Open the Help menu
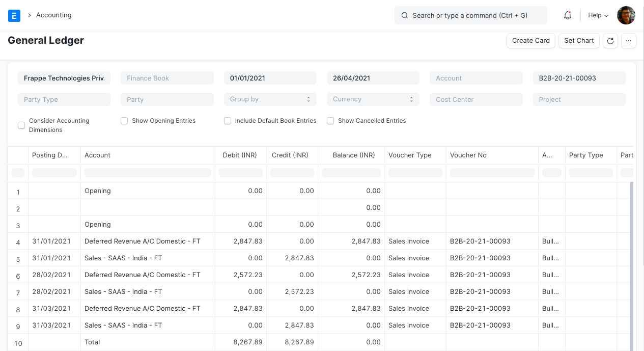The height and width of the screenshot is (351, 644). 595,15
